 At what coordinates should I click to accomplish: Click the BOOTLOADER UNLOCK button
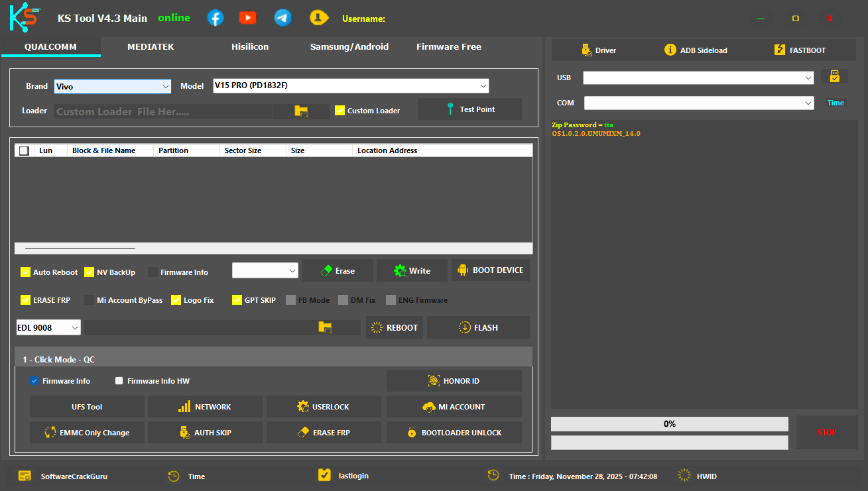pos(454,432)
